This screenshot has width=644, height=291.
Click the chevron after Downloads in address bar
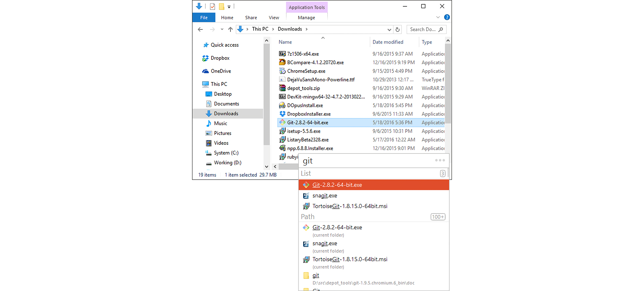coord(307,29)
